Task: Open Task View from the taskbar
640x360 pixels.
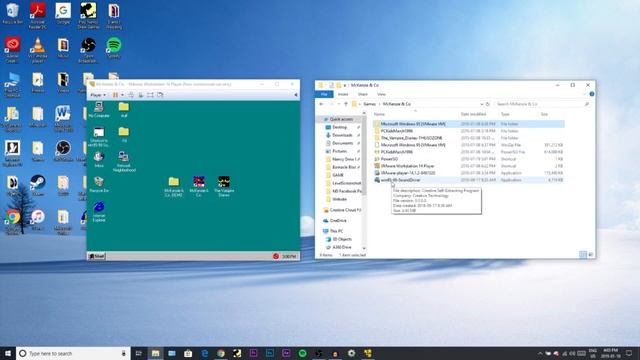Action: [x=139, y=353]
